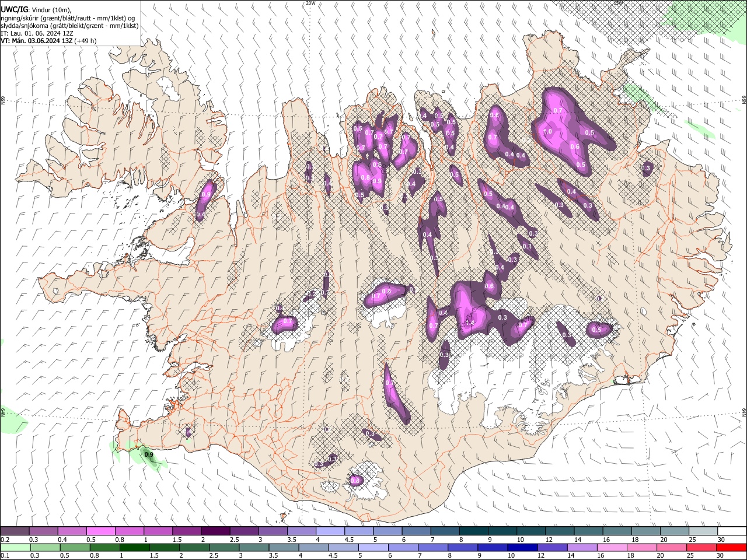Click the light pink 16 swatch, lower legend

[611, 547]
